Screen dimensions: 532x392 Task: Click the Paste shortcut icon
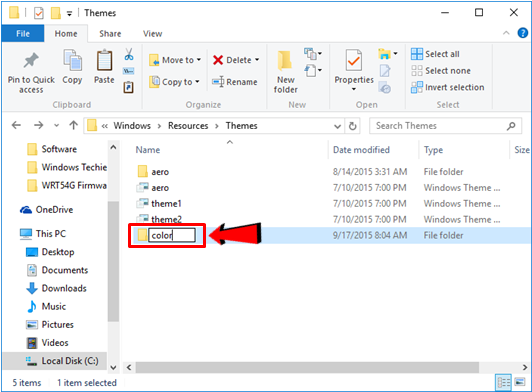(129, 87)
